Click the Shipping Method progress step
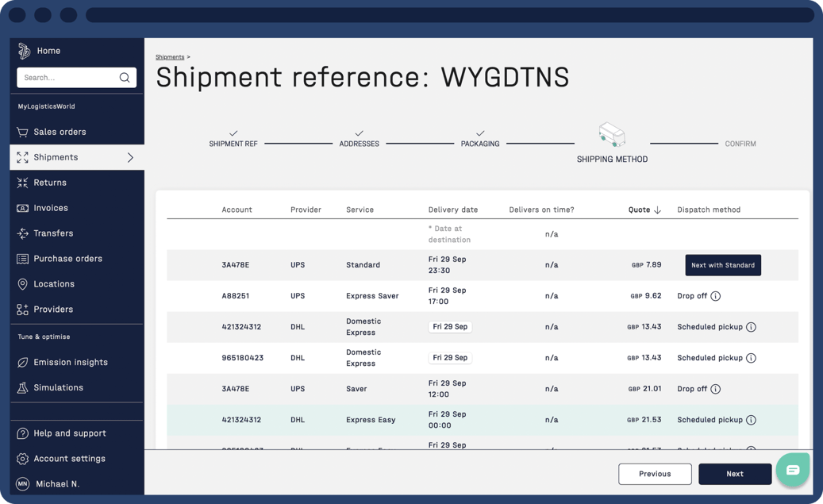Viewport: 823px width, 504px height. (x=612, y=144)
